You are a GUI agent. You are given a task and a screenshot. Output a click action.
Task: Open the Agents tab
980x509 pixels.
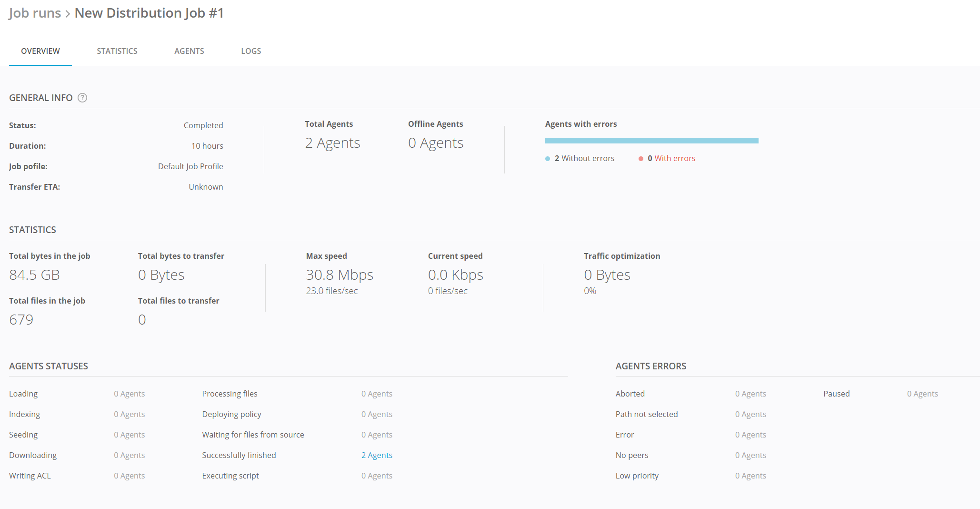point(189,51)
